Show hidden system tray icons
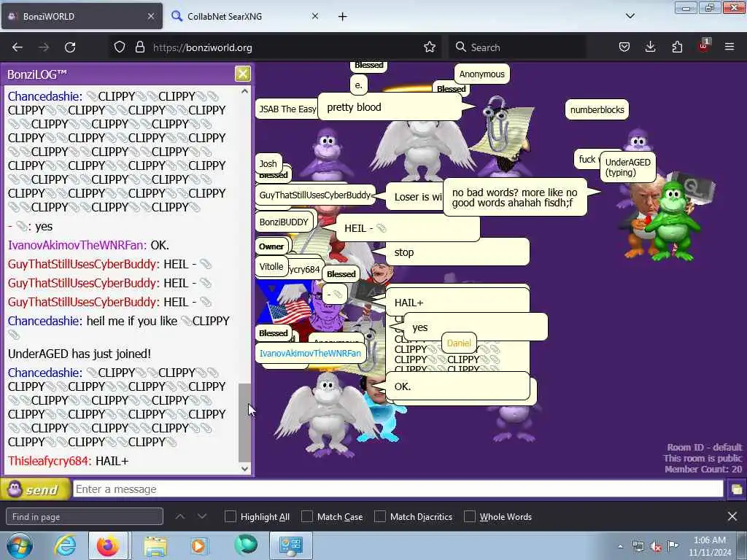The height and width of the screenshot is (560, 747). pos(620,546)
